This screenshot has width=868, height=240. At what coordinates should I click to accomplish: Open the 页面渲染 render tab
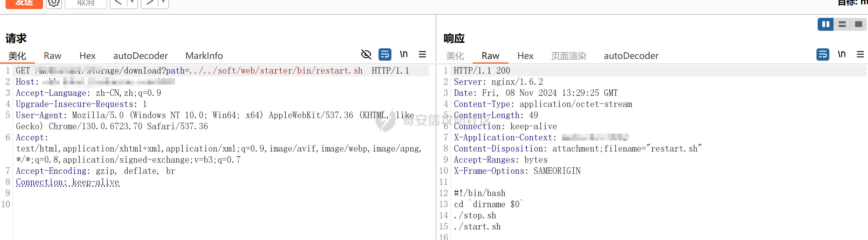(x=569, y=56)
